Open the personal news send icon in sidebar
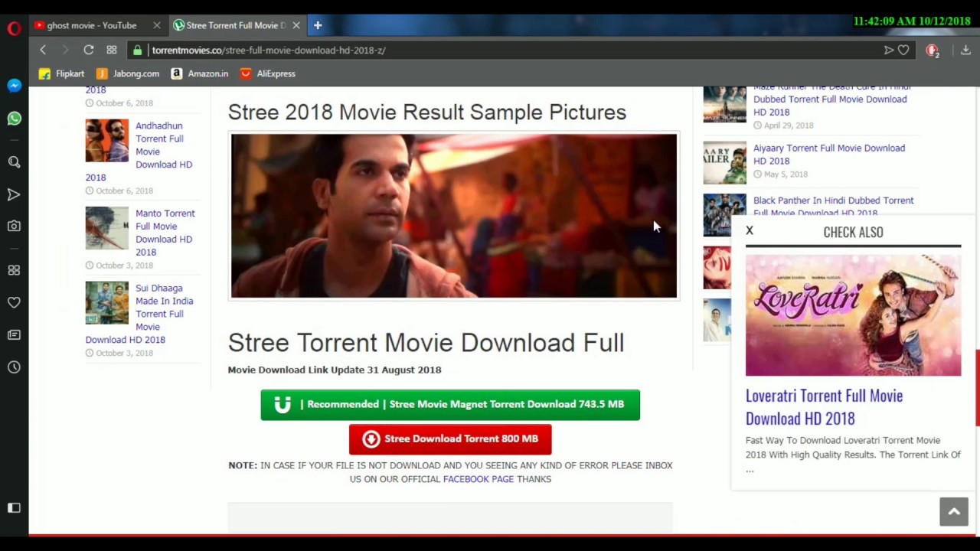980x551 pixels. 14,194
